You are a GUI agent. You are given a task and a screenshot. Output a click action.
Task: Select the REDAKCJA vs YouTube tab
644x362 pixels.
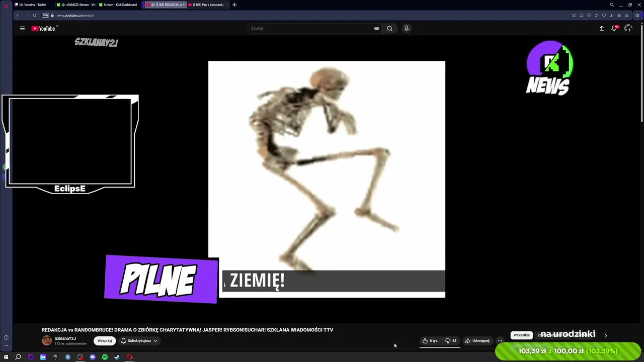coord(165,5)
